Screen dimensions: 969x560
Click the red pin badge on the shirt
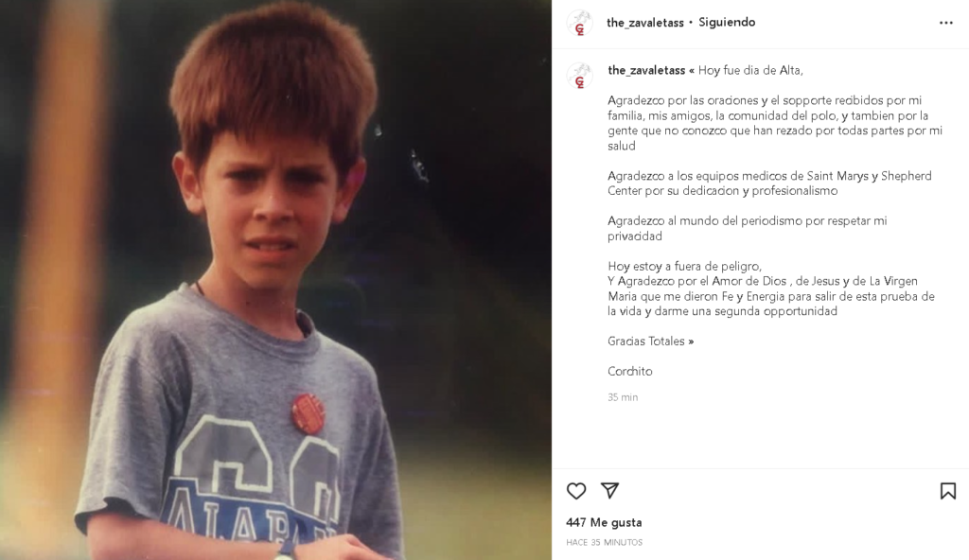click(308, 412)
